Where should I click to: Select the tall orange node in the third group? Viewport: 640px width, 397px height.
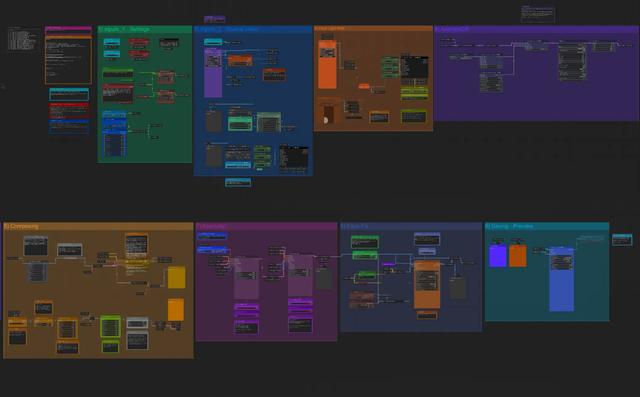click(327, 64)
